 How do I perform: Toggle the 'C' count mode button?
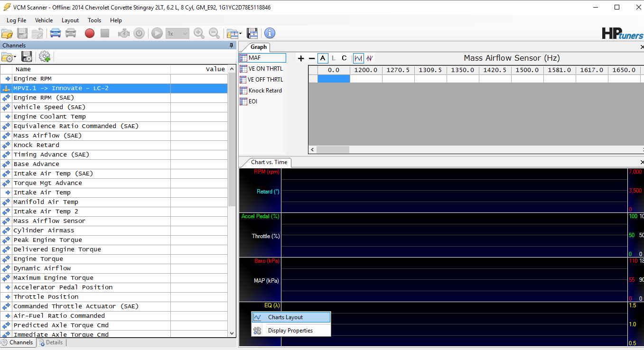[x=344, y=58]
